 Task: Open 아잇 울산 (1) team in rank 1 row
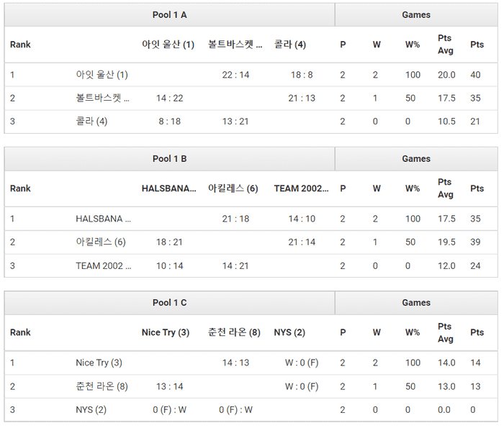click(x=102, y=75)
